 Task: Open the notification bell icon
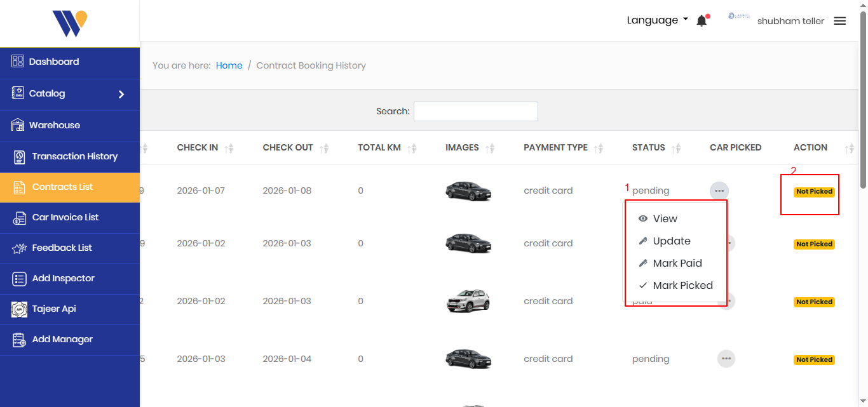click(x=702, y=20)
